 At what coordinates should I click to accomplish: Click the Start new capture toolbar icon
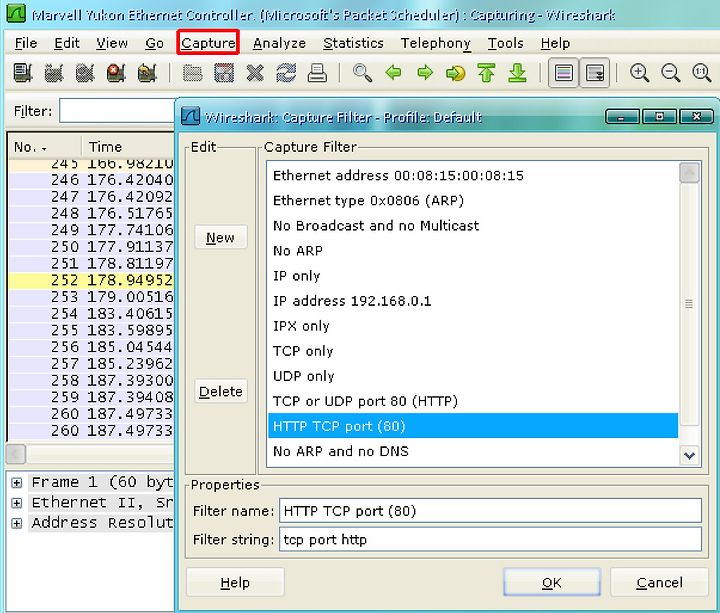point(85,73)
